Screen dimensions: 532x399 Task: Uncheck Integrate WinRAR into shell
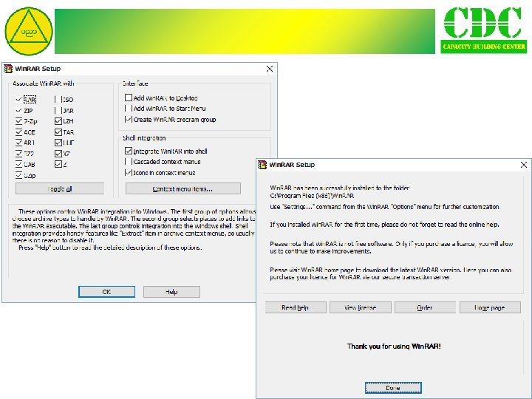(x=129, y=151)
